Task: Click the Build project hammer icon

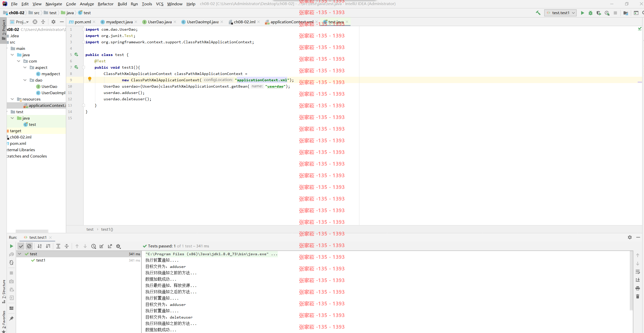Action: point(538,13)
